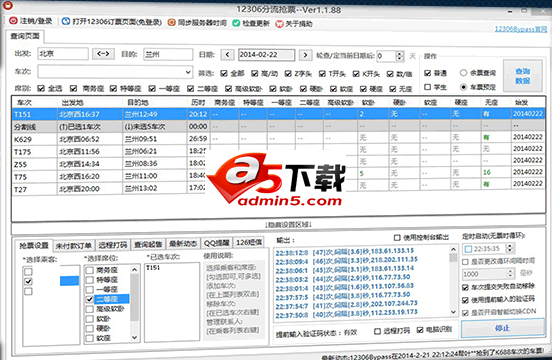
Task: Toggle 车次提交失败自动移除 checkbox
Action: [x=465, y=287]
